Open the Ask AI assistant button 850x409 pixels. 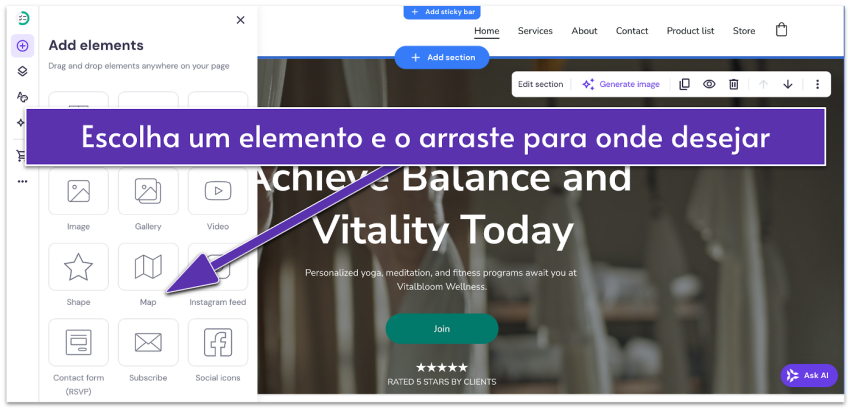[x=809, y=375]
